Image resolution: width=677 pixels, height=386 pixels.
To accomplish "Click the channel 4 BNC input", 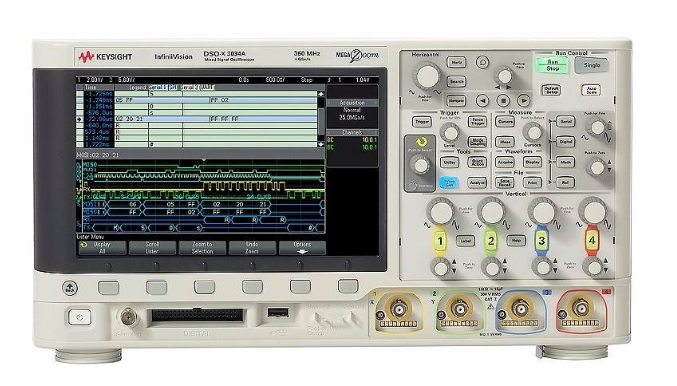I will 581,308.
